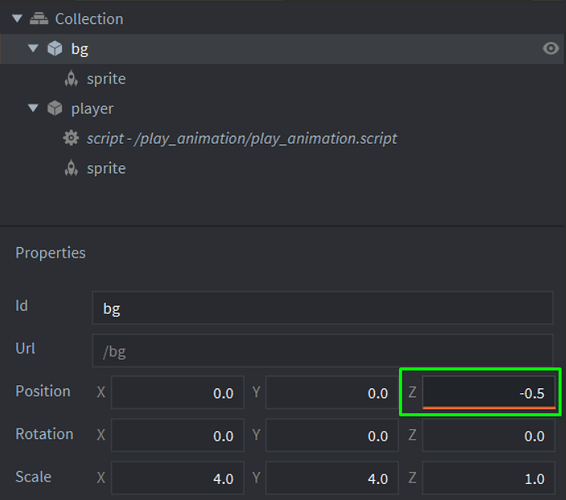Click the gear icon beside the play_animation script
Image resolution: width=566 pixels, height=500 pixels.
click(x=71, y=138)
